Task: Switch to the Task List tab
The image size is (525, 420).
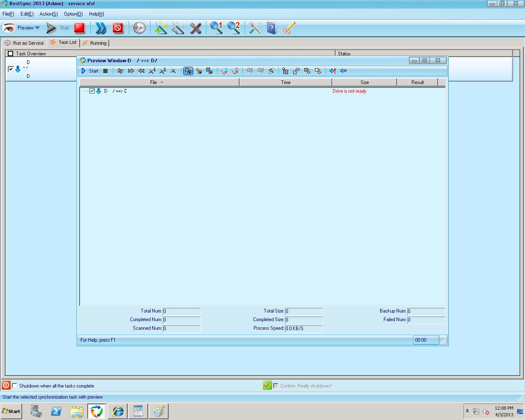Action: coord(64,42)
